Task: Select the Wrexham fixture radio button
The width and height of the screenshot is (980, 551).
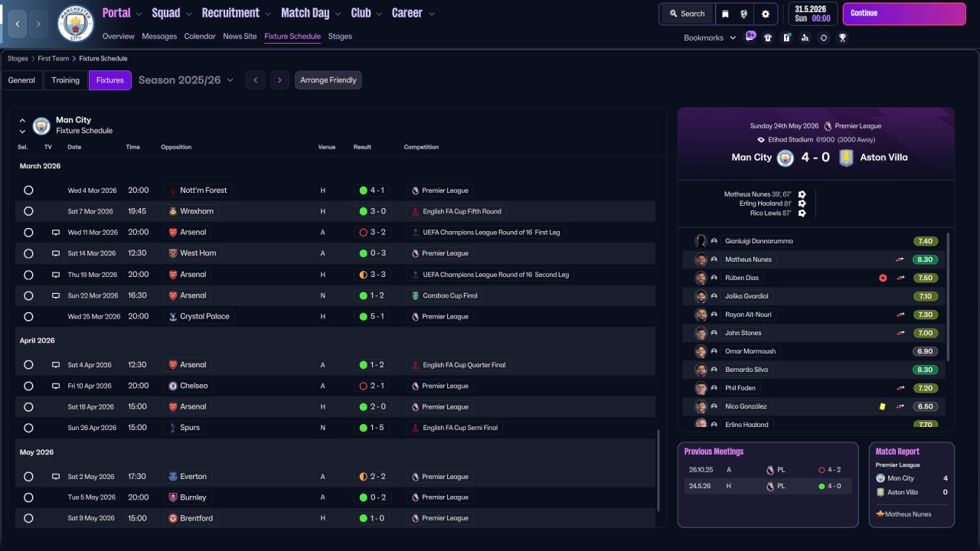Action: tap(28, 211)
